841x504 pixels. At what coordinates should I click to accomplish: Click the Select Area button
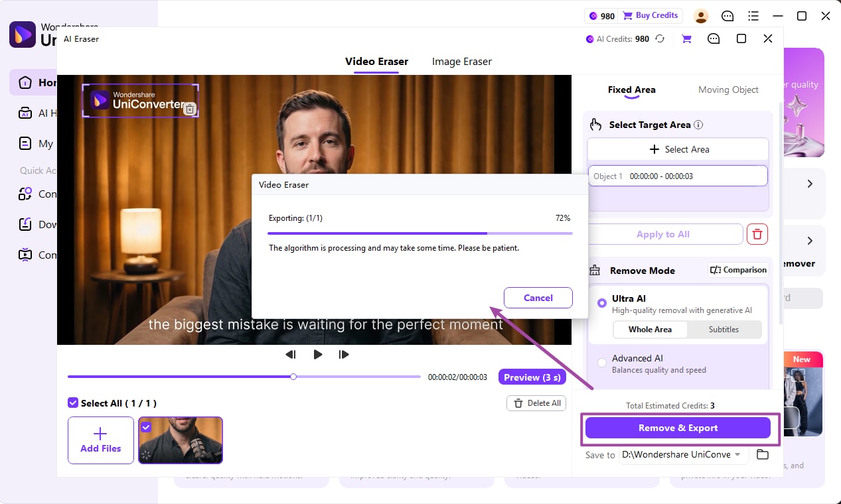tap(678, 149)
